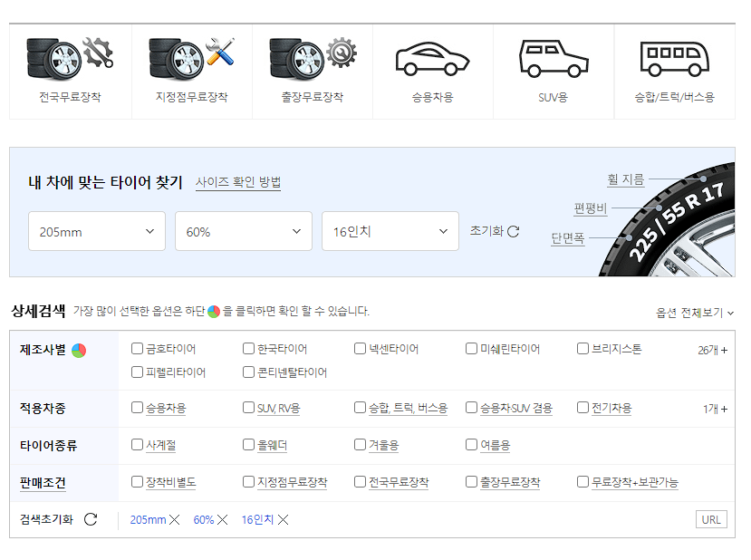Screen dimensions: 751x560
Task: Check the 한국타이어 manufacturer checkbox
Action: click(x=248, y=348)
